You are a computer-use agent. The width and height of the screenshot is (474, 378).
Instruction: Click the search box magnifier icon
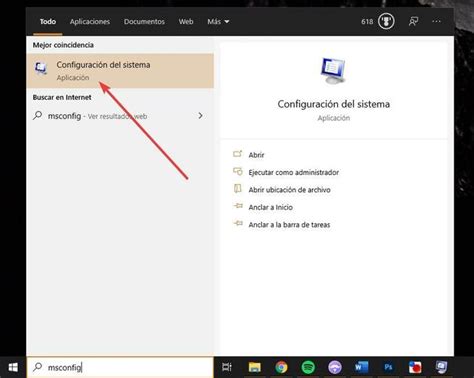click(38, 367)
